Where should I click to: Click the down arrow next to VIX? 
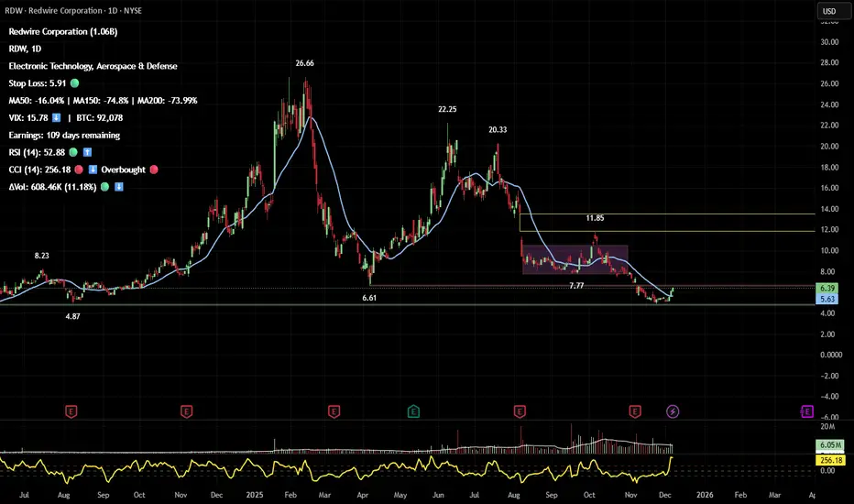pyautogui.click(x=56, y=117)
